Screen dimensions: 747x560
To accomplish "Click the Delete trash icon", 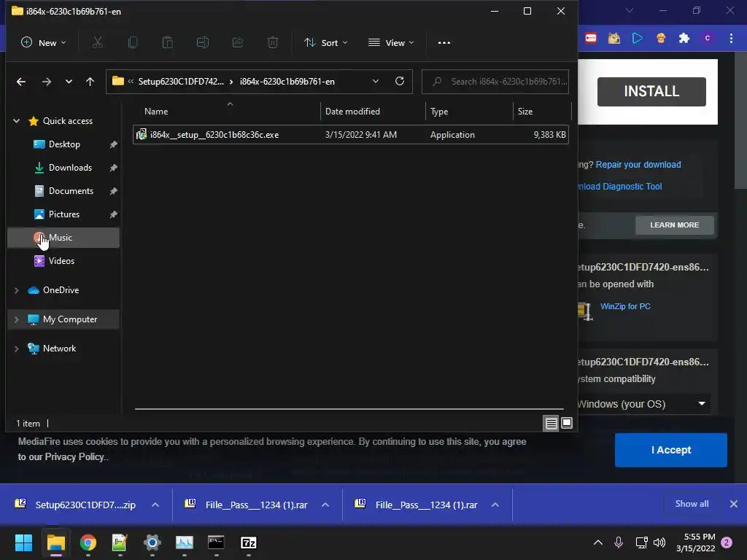I will [x=273, y=43].
